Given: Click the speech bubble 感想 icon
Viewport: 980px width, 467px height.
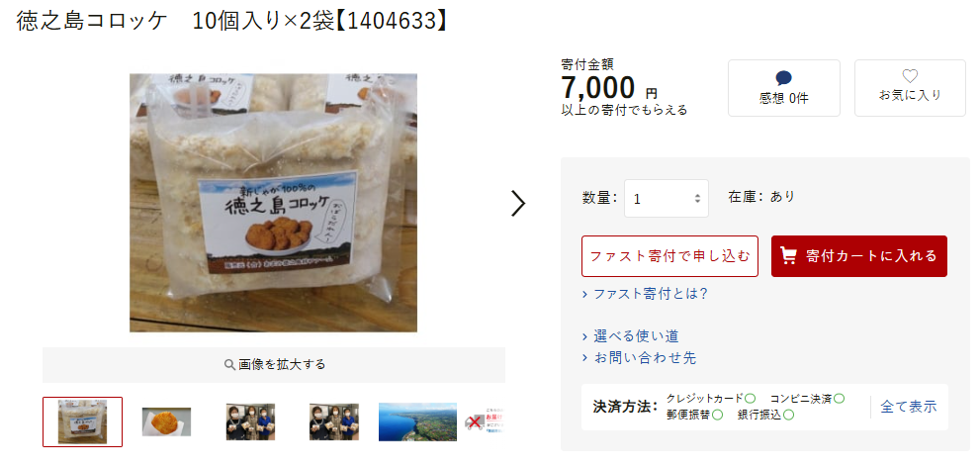Looking at the screenshot, I should coord(783,78).
